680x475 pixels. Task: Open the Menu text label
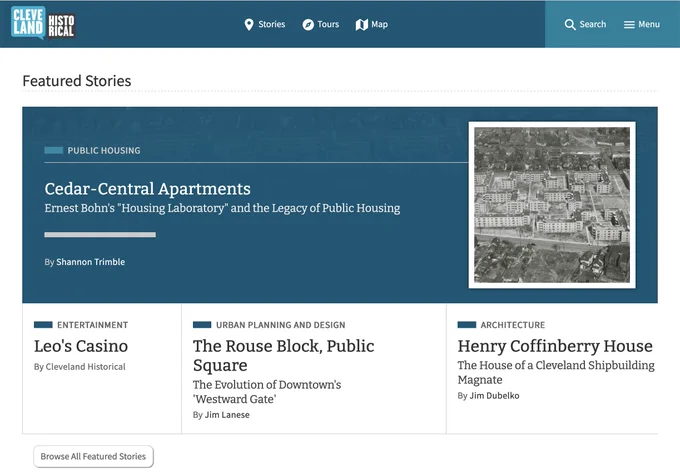point(649,24)
